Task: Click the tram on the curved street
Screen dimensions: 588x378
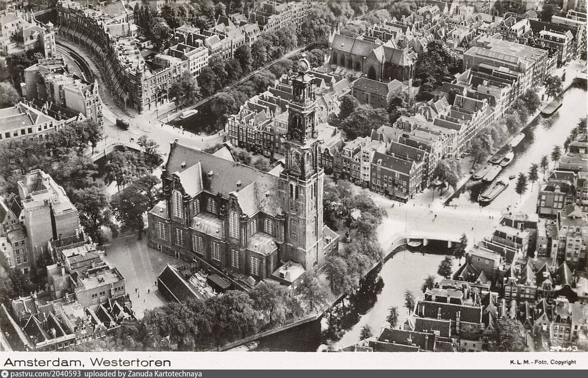Action: [x=122, y=123]
